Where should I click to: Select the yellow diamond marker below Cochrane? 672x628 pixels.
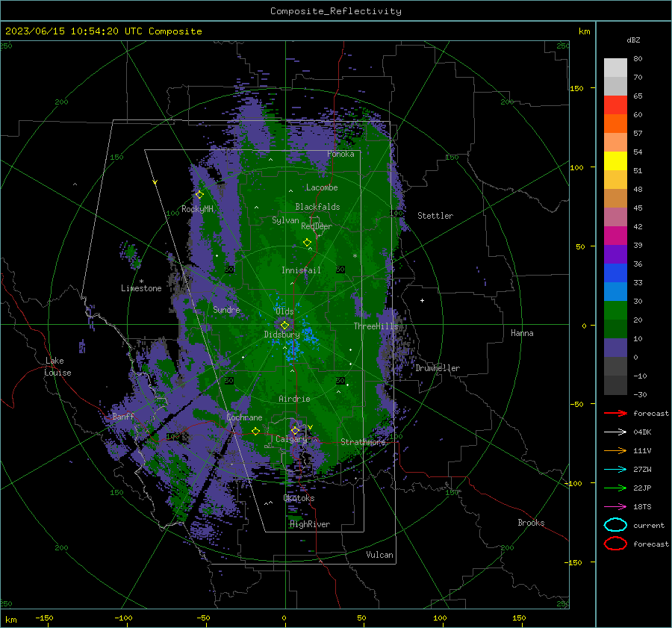pyautogui.click(x=255, y=431)
